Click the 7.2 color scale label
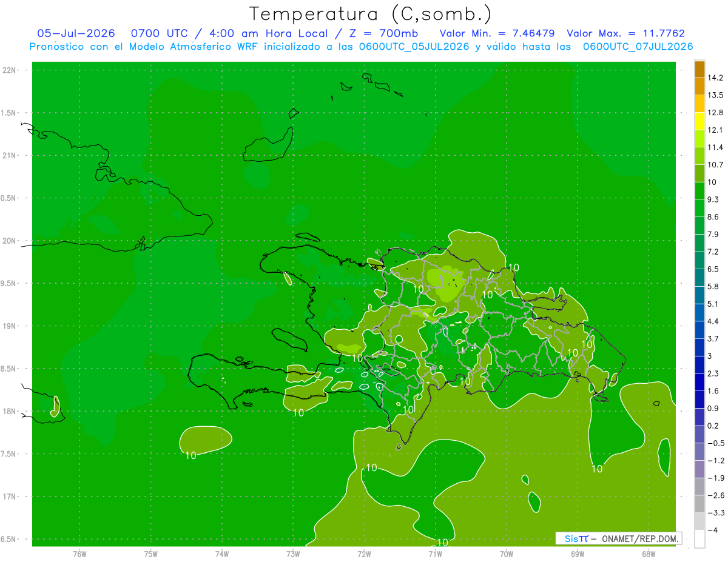Screen dimensions: 728x562 [x=713, y=252]
